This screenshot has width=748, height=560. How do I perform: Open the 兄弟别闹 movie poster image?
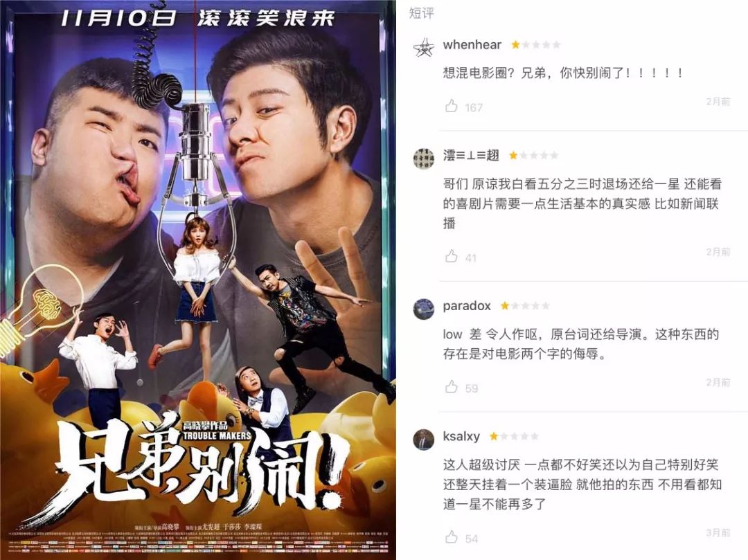pos(198,280)
